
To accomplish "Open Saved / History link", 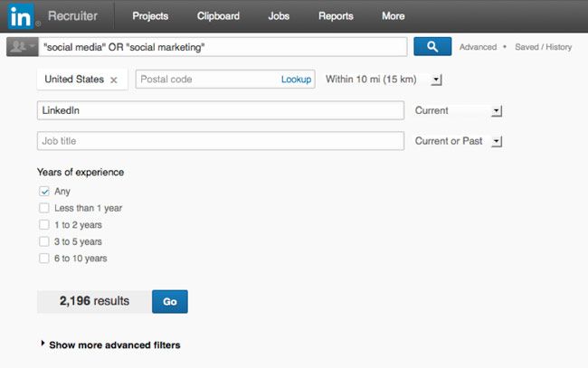I will pyautogui.click(x=543, y=47).
